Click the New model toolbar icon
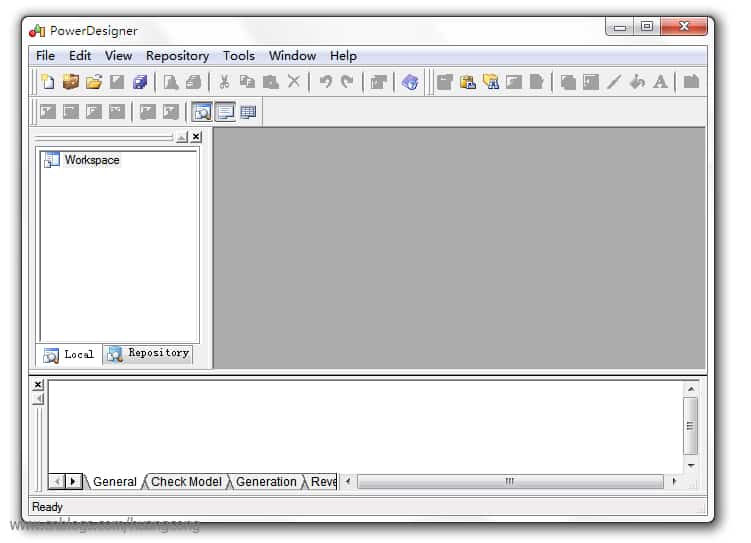This screenshot has height=543, width=751. click(48, 82)
